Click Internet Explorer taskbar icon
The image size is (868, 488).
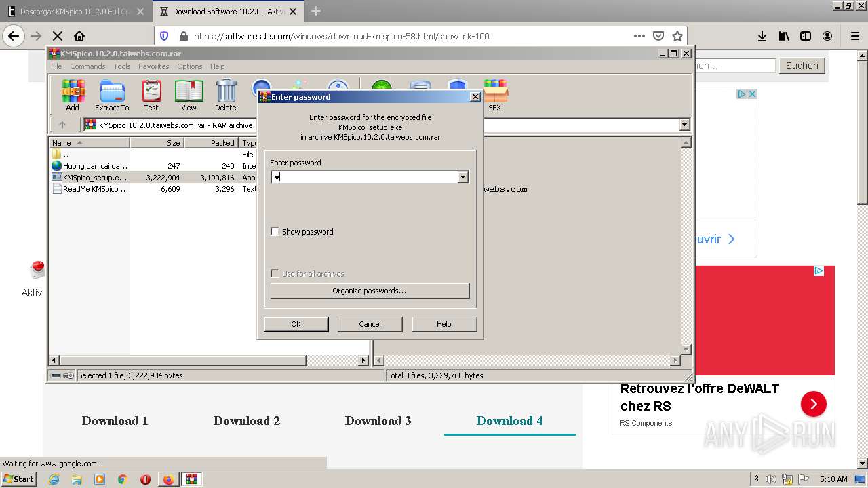click(54, 479)
